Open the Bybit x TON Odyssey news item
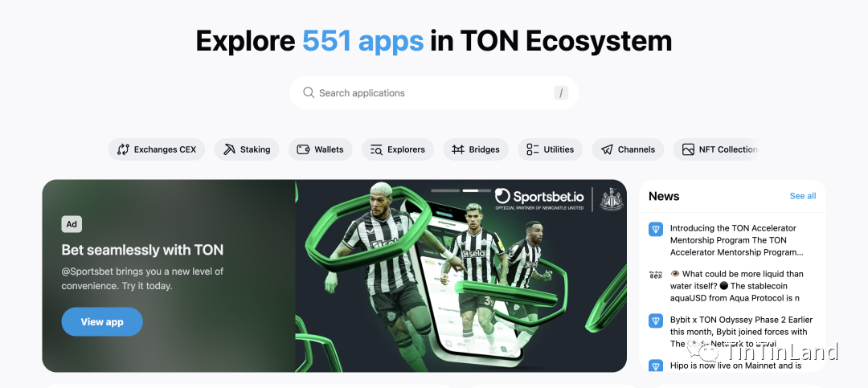This screenshot has width=868, height=388. (732, 332)
